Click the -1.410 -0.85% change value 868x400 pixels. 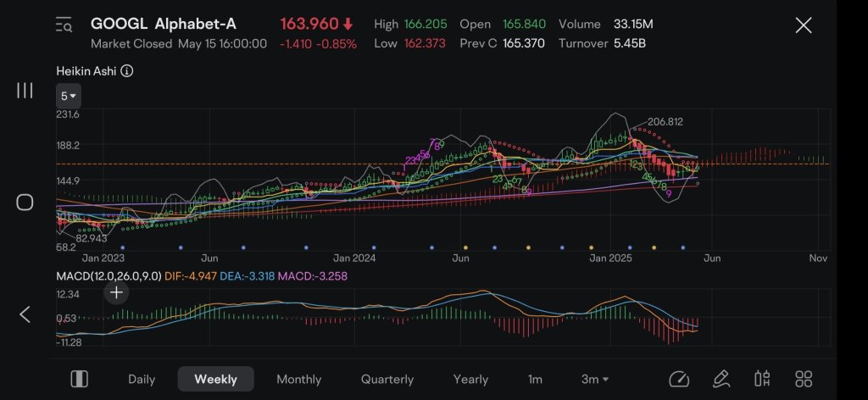pyautogui.click(x=318, y=44)
